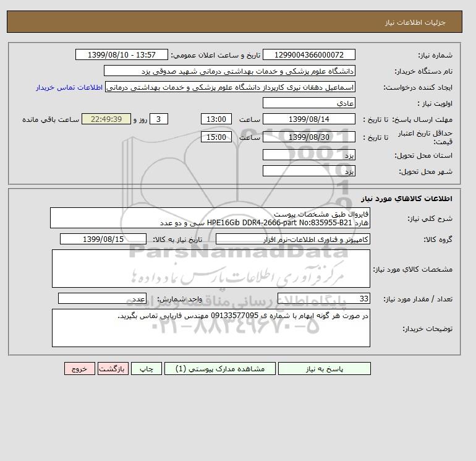Click the buyer notes text area

211,328
